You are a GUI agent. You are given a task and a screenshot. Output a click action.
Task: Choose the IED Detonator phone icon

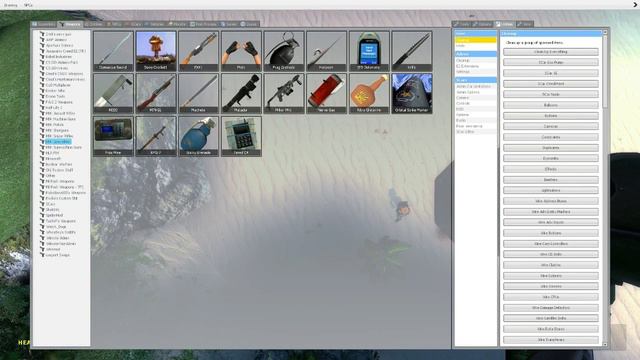tap(369, 51)
